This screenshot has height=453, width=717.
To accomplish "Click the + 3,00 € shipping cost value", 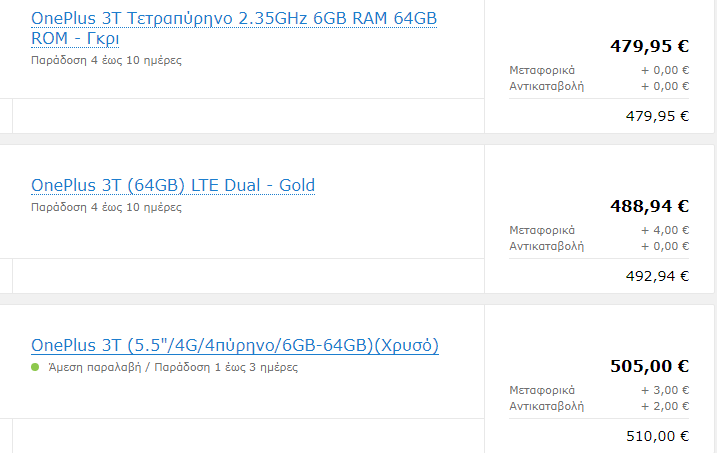I will click(665, 390).
